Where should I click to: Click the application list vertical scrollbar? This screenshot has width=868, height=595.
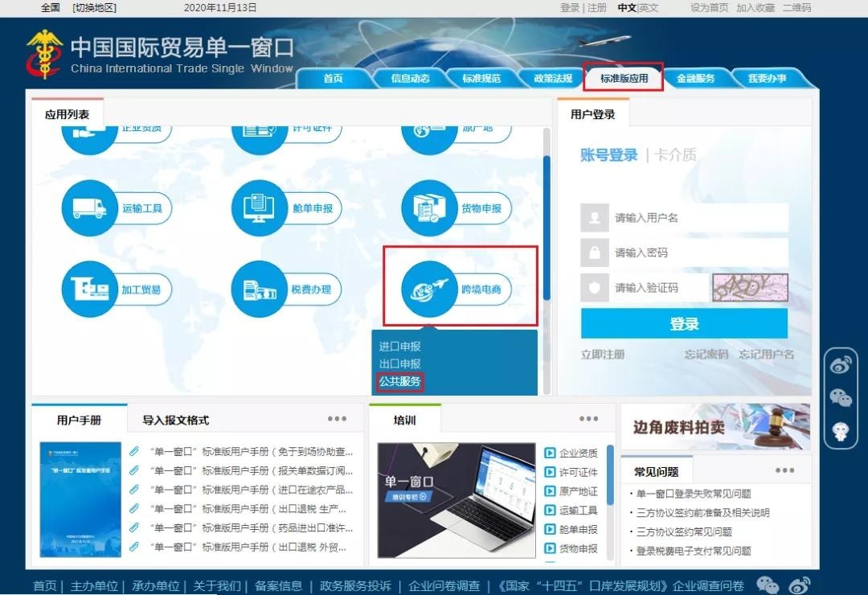547,228
